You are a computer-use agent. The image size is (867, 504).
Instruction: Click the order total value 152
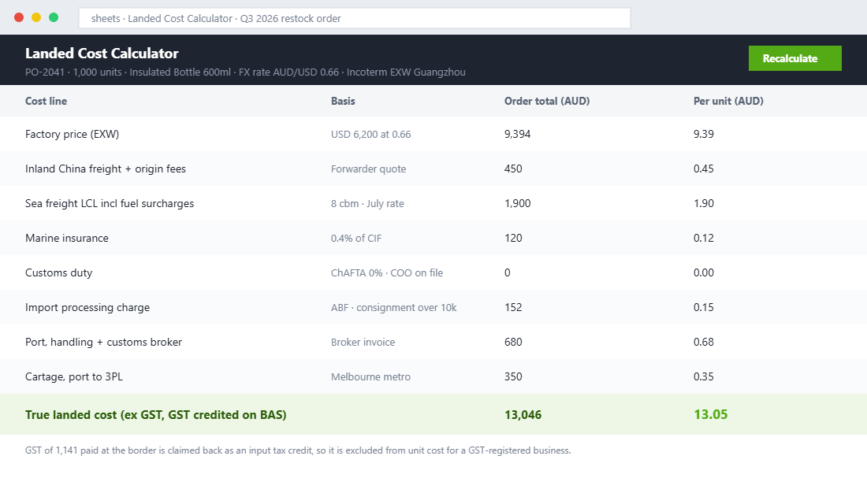coord(512,307)
